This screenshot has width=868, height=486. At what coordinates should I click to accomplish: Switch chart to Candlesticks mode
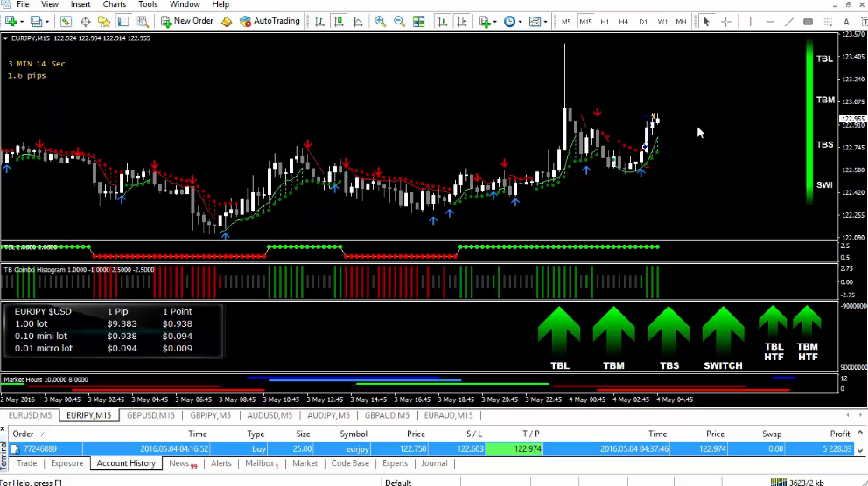point(339,22)
